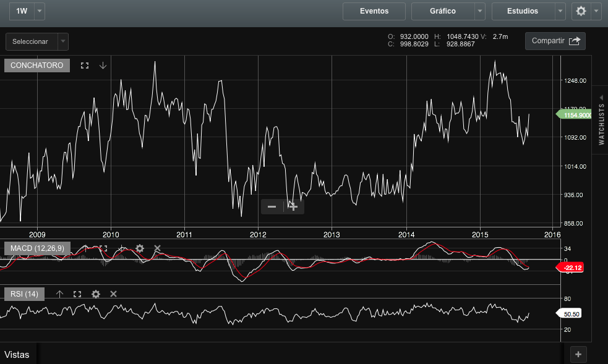Expand the Seleccionar dropdown

click(x=62, y=41)
